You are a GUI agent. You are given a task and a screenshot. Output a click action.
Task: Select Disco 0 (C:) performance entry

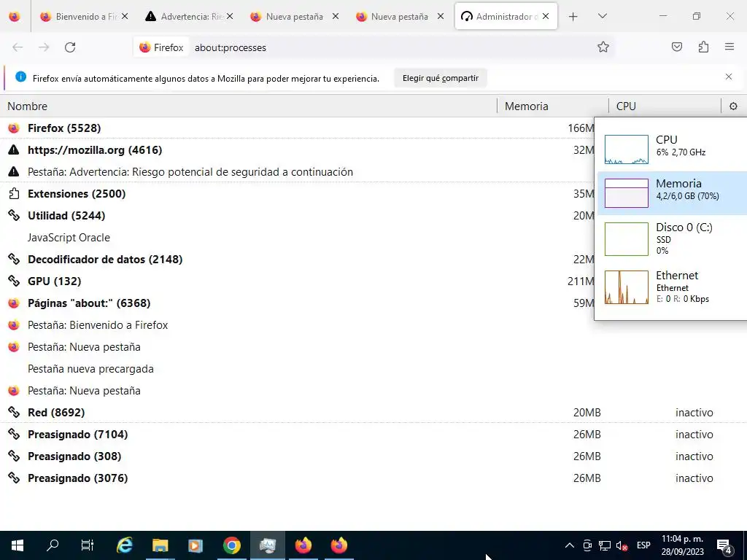(x=672, y=238)
